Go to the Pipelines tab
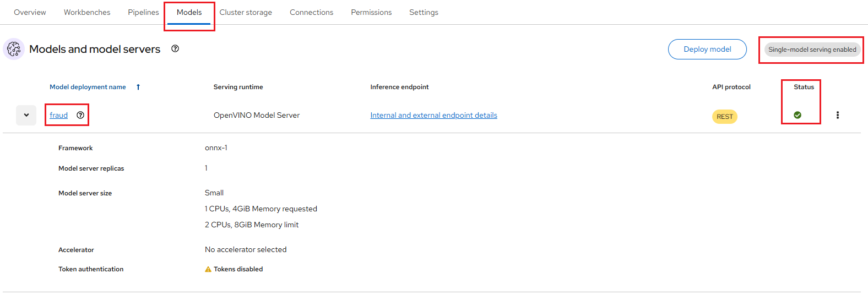Viewport: 868px width, 295px height. (x=143, y=12)
